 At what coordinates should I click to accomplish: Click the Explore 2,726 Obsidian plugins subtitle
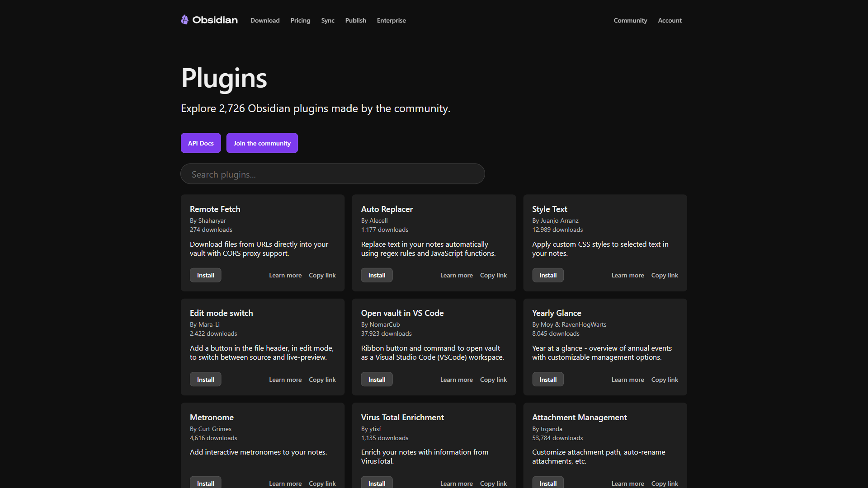[316, 108]
